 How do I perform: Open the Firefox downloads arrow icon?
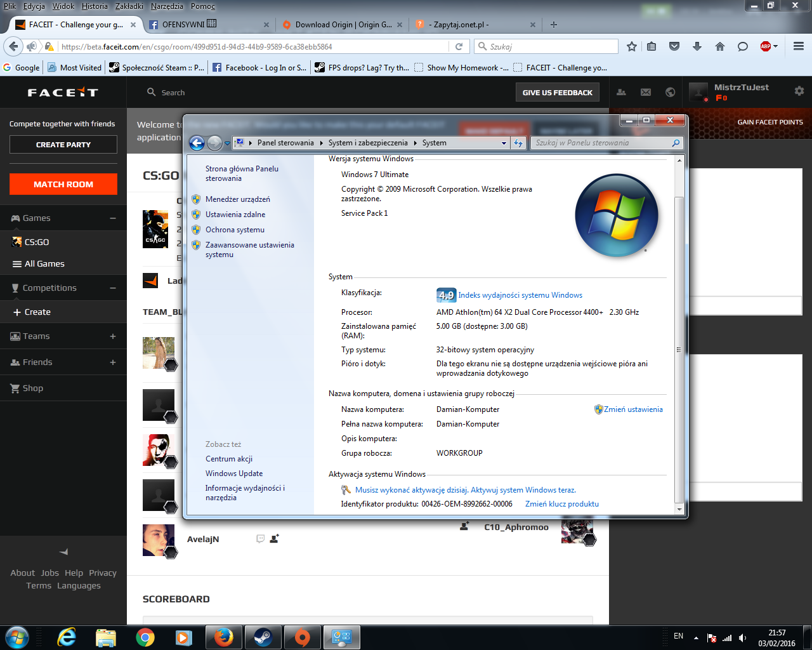coord(697,46)
